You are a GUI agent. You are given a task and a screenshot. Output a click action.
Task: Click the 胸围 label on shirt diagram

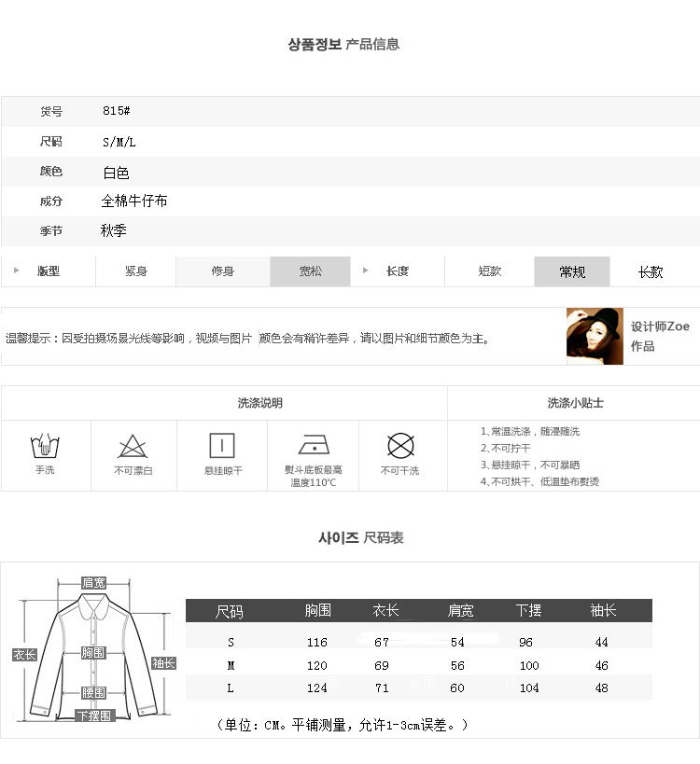point(93,652)
